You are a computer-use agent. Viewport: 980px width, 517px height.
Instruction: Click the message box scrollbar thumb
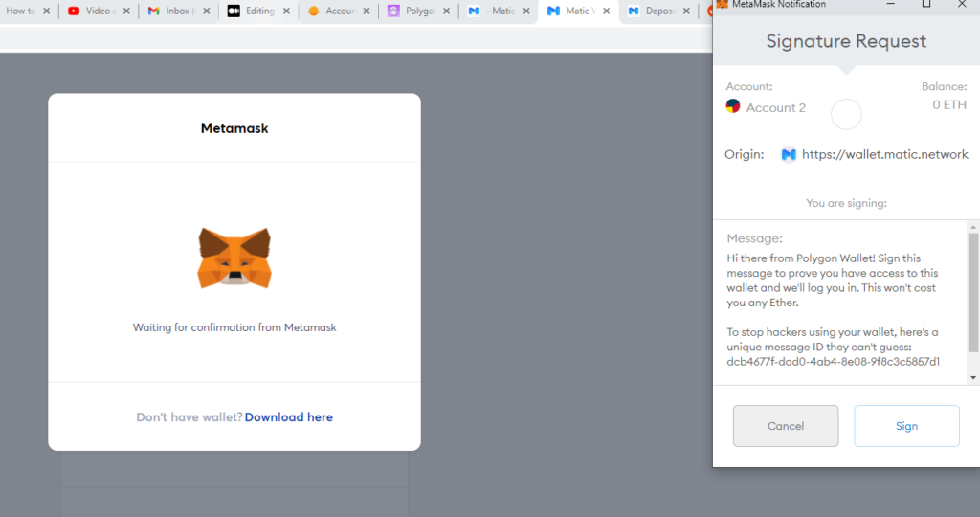click(973, 292)
